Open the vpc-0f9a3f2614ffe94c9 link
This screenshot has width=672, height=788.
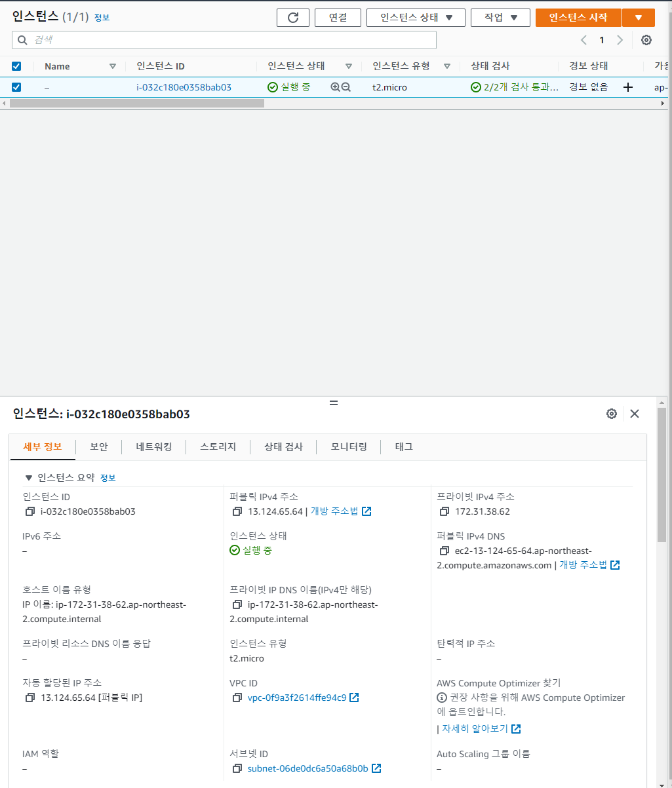coord(297,698)
